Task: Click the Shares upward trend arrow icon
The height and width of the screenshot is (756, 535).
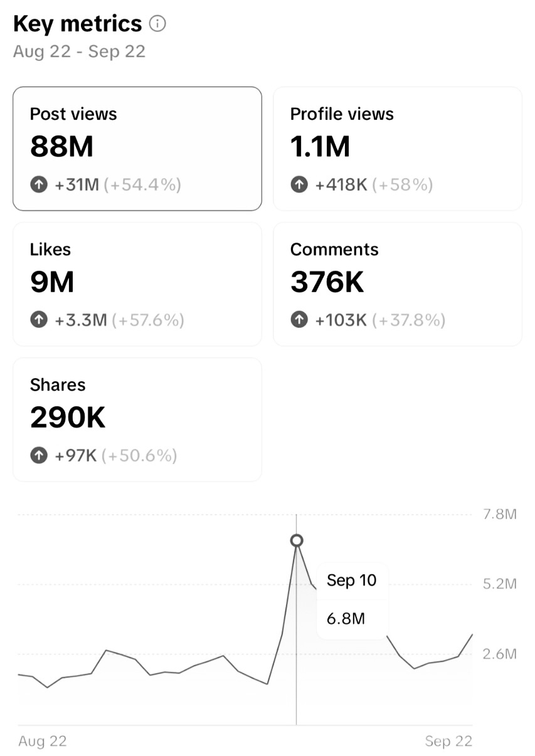Action: (38, 456)
